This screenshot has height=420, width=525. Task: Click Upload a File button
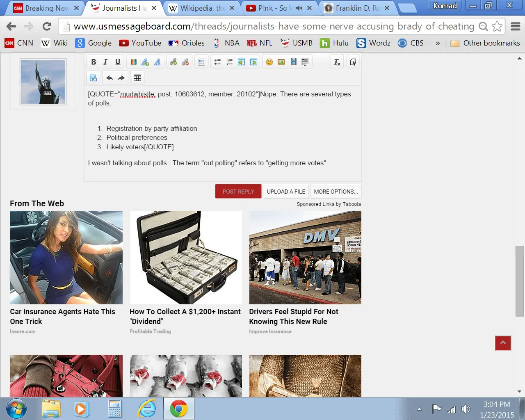pyautogui.click(x=286, y=192)
